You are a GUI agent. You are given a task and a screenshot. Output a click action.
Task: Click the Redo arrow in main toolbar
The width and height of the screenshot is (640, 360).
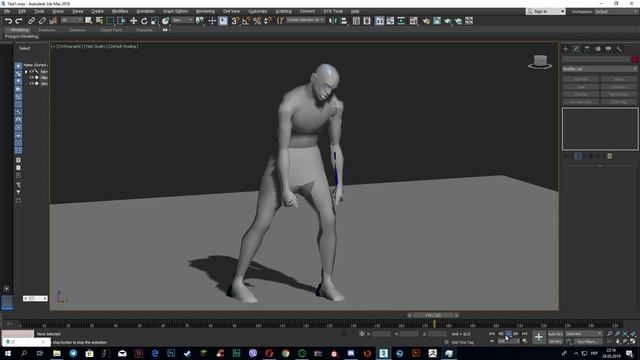(x=18, y=20)
